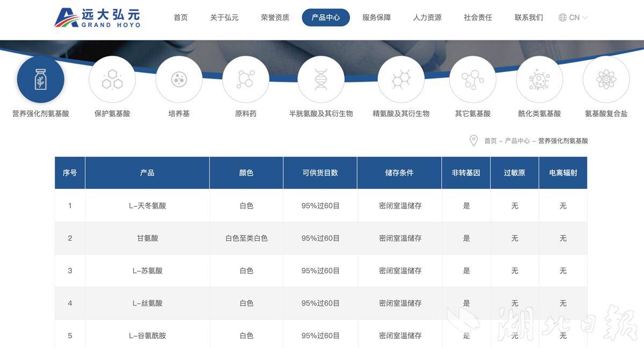644x348 pixels.
Task: Open the 荣誉资质 navigation item
Action: (275, 18)
